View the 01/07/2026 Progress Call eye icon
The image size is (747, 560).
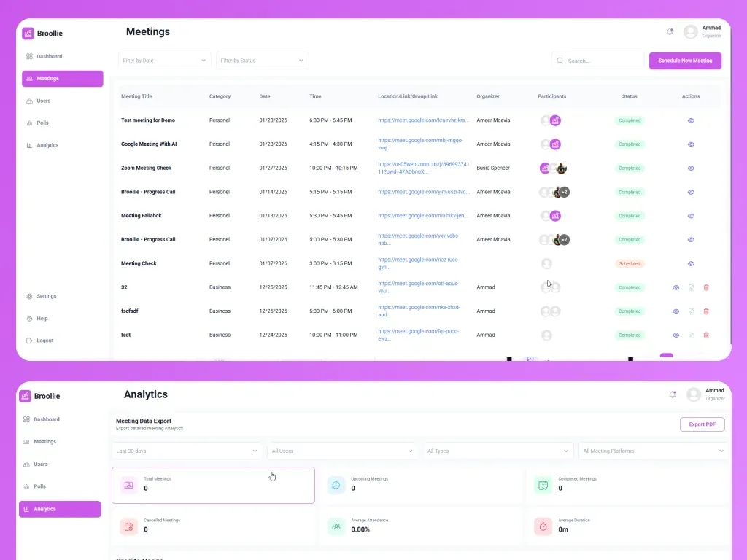tap(691, 239)
